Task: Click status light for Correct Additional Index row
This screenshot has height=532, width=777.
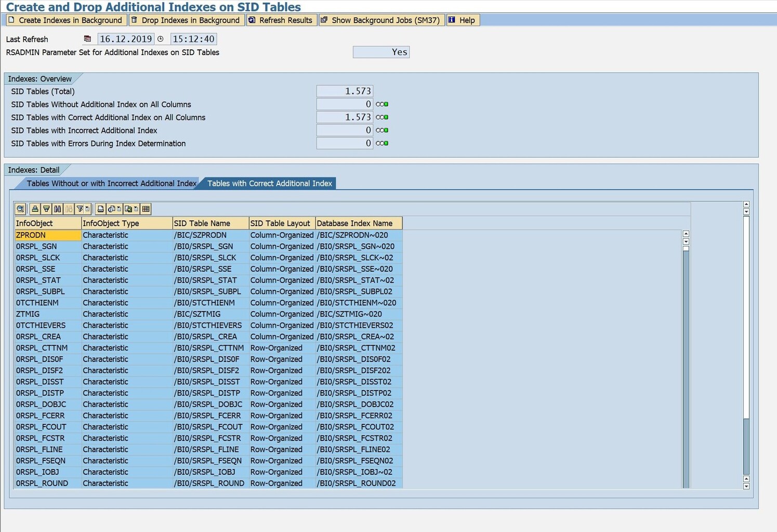Action: click(382, 117)
